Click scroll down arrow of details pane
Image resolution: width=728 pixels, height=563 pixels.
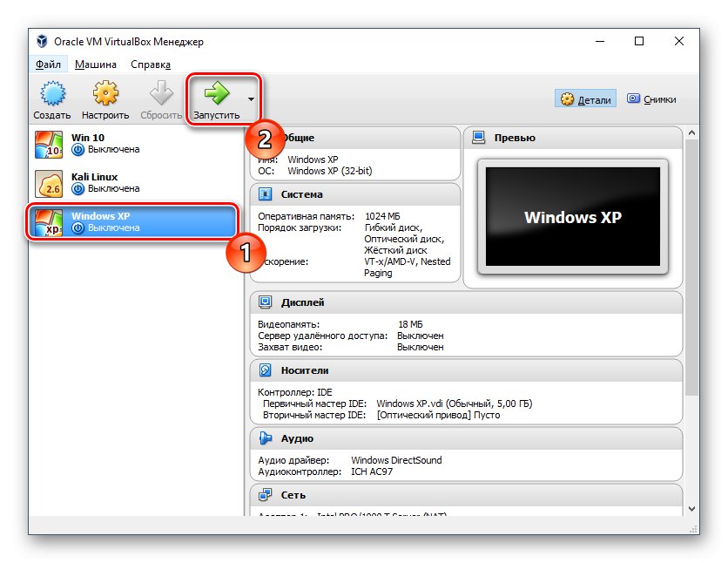click(x=691, y=509)
